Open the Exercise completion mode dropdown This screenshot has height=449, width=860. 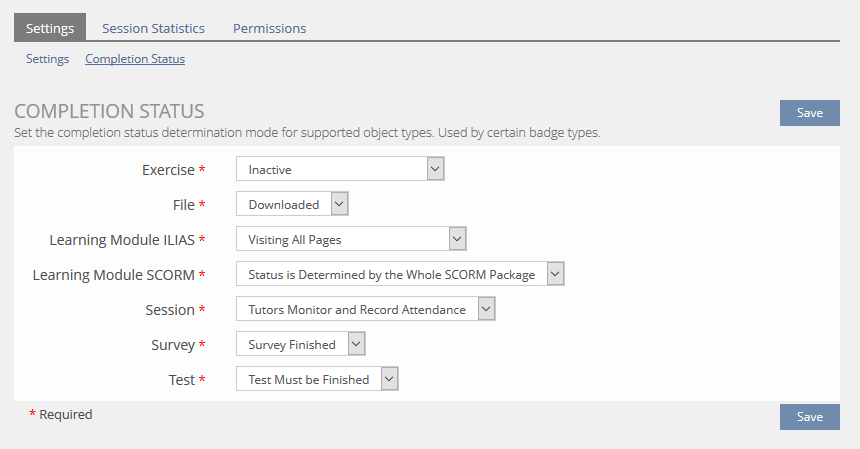(339, 170)
